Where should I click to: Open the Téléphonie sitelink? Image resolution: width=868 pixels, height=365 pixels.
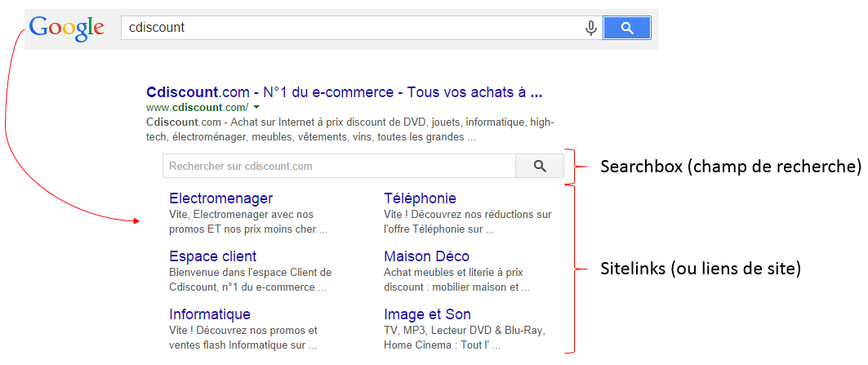coord(420,198)
